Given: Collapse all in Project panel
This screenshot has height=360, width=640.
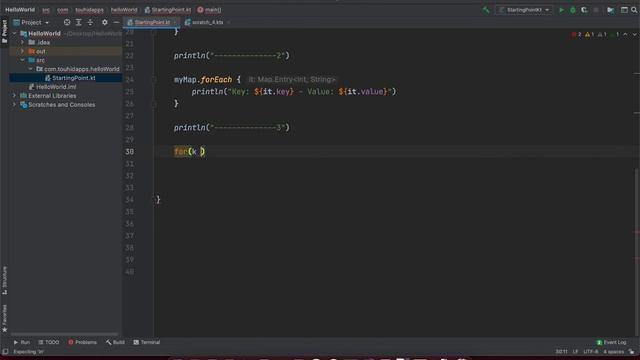Looking at the screenshot, I should pyautogui.click(x=90, y=22).
